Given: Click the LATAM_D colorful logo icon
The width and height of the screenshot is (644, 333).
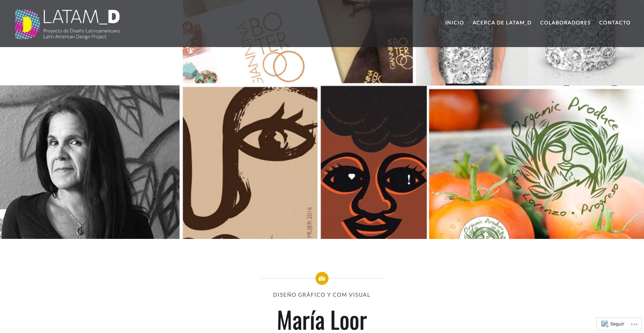Looking at the screenshot, I should tap(27, 24).
